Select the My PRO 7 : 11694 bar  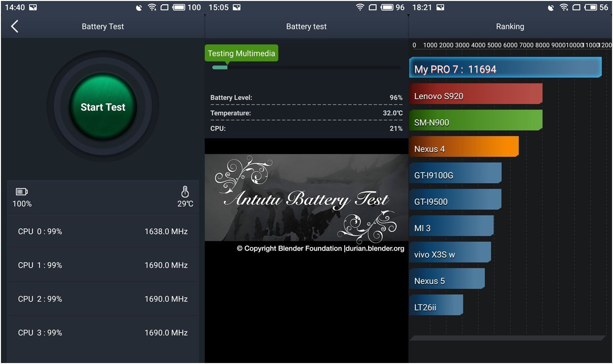(505, 69)
